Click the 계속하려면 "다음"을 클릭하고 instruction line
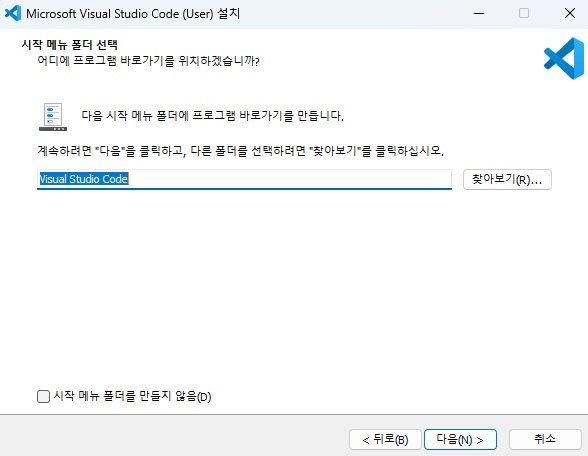 (x=111, y=151)
